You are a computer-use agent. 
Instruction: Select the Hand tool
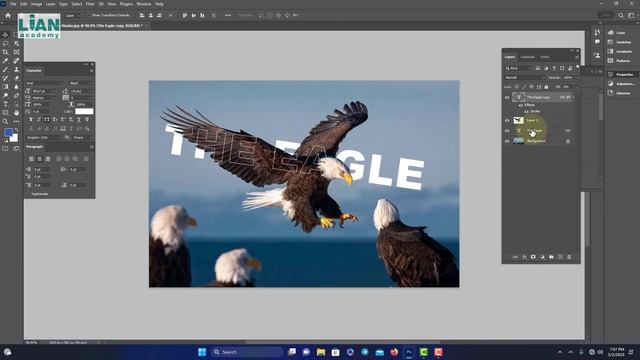tap(16, 113)
